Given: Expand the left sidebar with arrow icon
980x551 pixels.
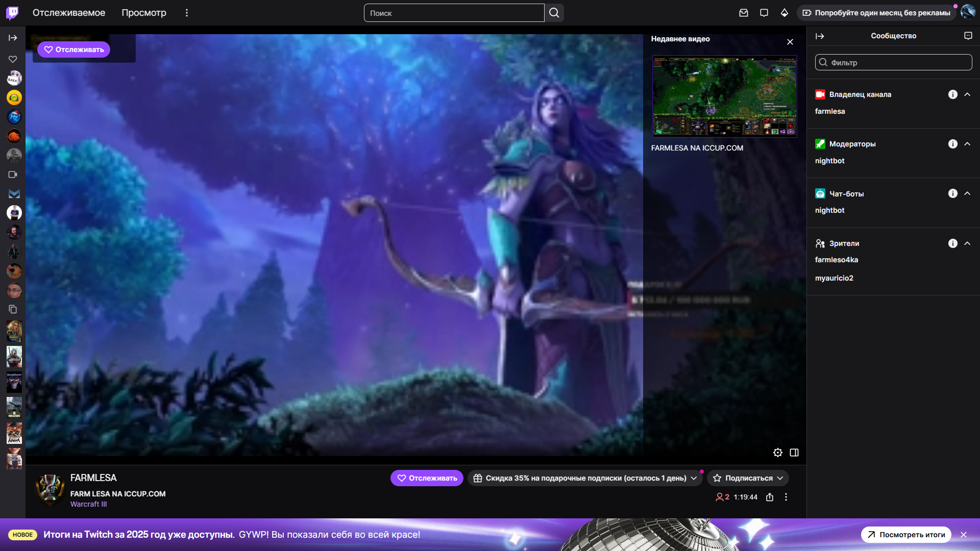Looking at the screenshot, I should click(x=13, y=38).
